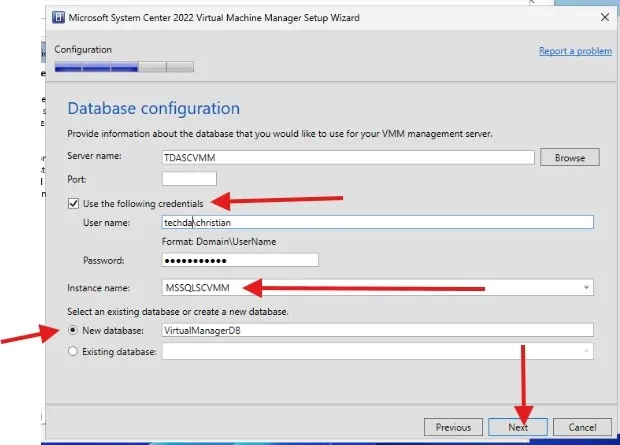Select the New database radio button
Image resolution: width=620 pixels, height=445 pixels.
click(x=73, y=330)
